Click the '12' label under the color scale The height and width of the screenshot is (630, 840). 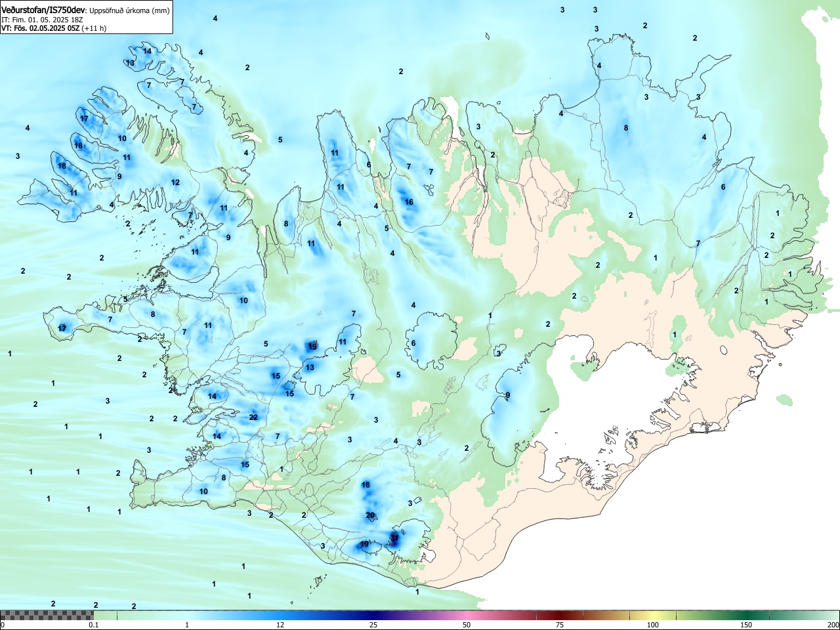coord(280,625)
